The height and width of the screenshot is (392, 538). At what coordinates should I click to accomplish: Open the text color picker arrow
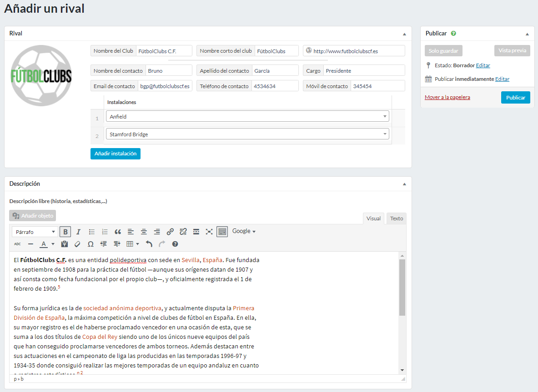53,244
